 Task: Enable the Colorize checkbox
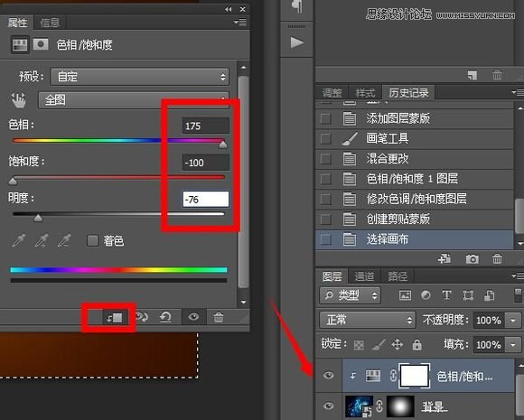pyautogui.click(x=92, y=240)
